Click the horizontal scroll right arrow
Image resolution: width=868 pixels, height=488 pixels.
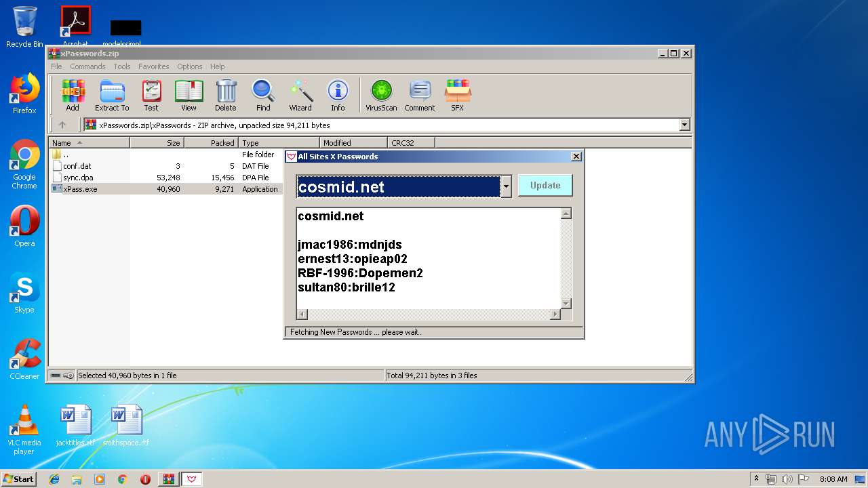click(x=555, y=314)
